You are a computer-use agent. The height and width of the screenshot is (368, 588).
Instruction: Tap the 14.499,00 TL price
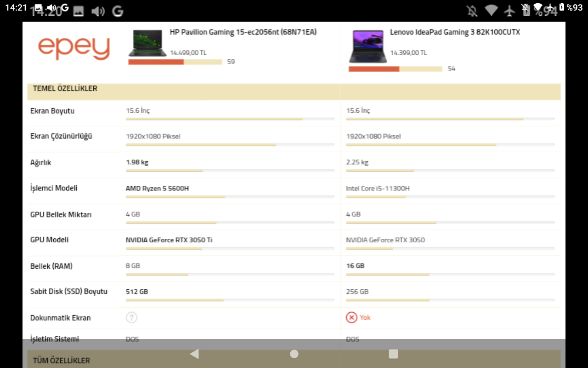pos(188,53)
